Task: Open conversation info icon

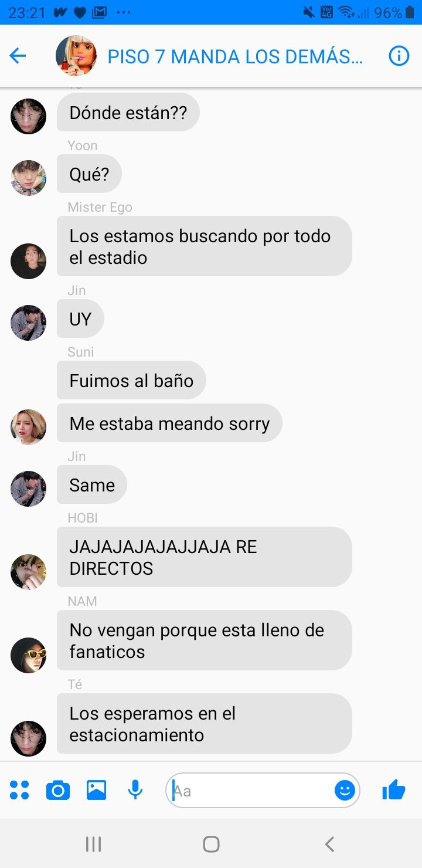Action: pos(399,56)
